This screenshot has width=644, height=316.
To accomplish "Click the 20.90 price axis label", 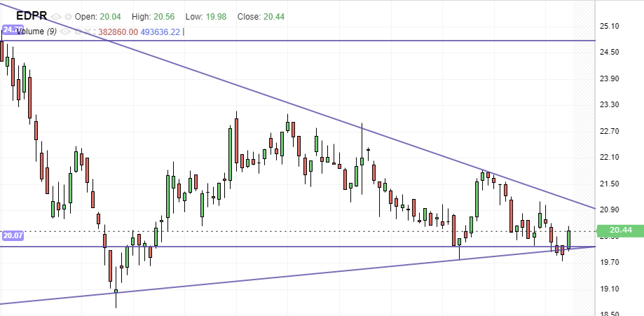I will pos(610,210).
